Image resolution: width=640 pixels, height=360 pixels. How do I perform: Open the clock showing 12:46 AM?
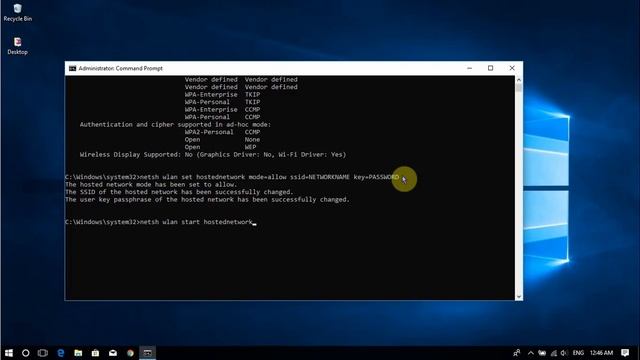pyautogui.click(x=601, y=353)
